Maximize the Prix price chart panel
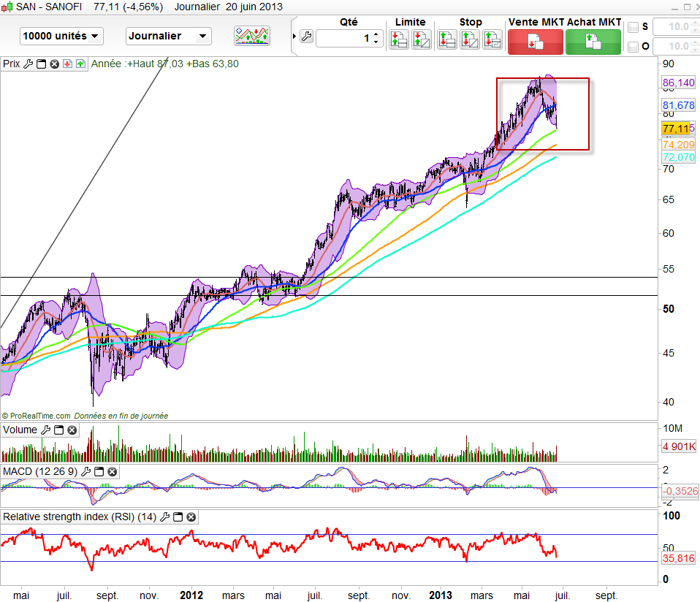The width and height of the screenshot is (700, 602). [x=41, y=64]
